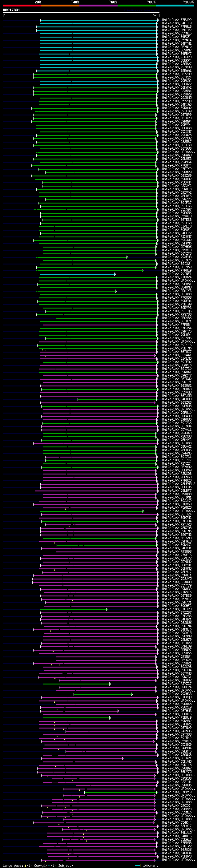Click label UniRef100_B4FTH1
This screenshot has height=868, width=197.
177,43
